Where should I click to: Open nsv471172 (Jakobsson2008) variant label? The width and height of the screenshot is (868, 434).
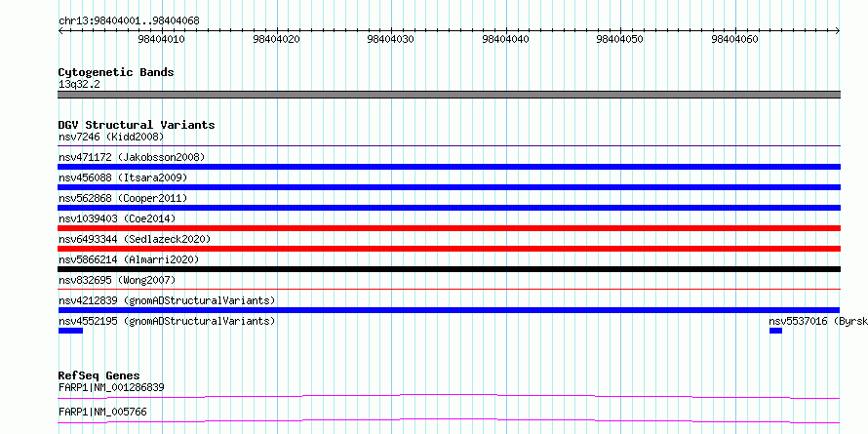coord(132,157)
